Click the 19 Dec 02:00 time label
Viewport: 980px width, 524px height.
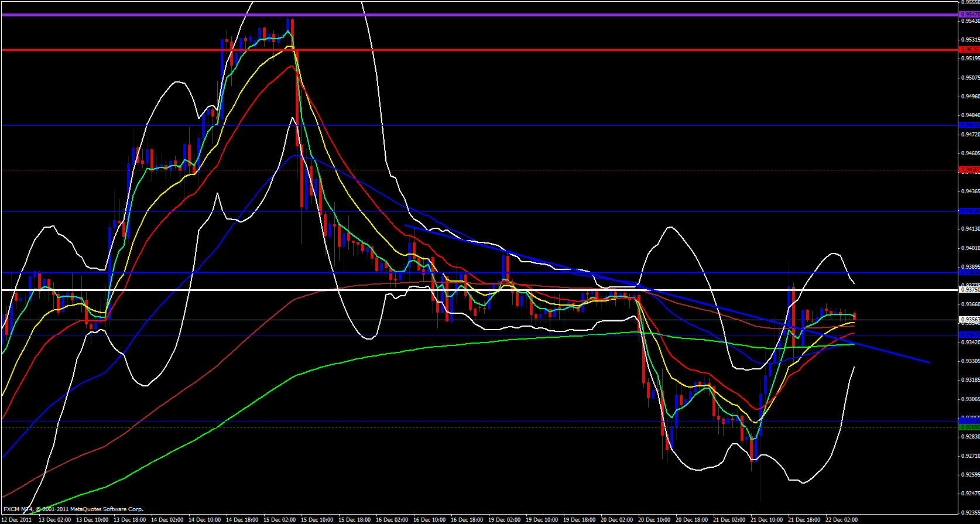(x=504, y=520)
